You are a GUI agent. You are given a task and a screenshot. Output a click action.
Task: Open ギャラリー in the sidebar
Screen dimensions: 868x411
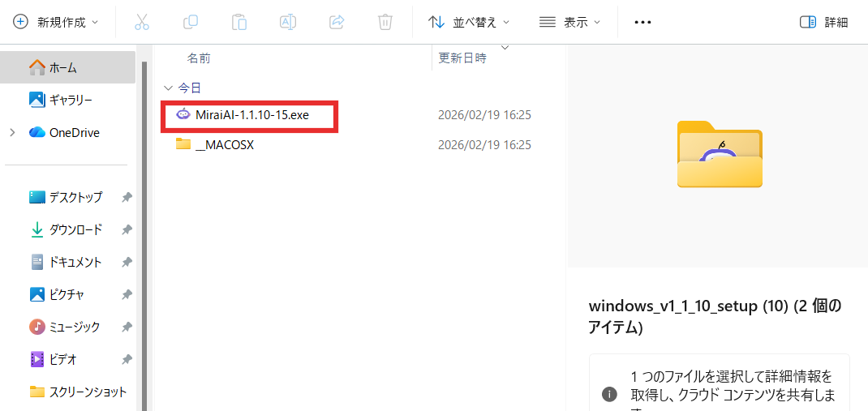point(71,100)
